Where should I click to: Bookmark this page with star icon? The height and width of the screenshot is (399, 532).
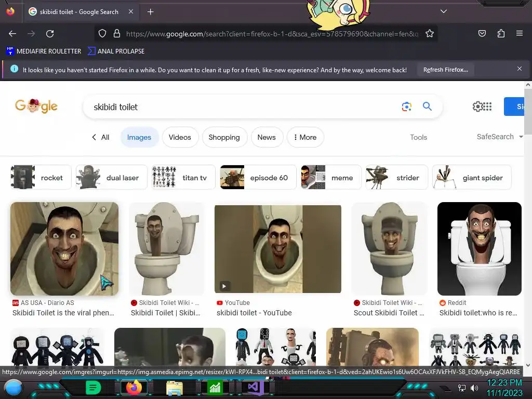pyautogui.click(x=430, y=34)
